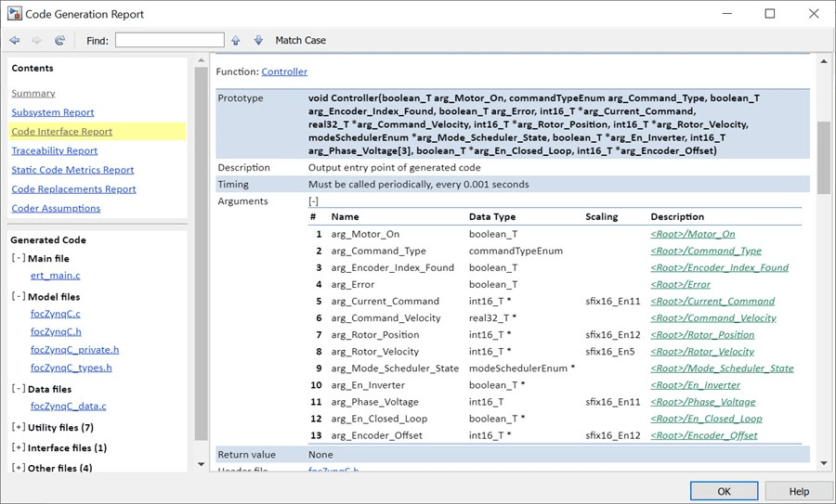Screen dimensions: 836x504
Task: Collapse the Model files section
Action: point(19,297)
